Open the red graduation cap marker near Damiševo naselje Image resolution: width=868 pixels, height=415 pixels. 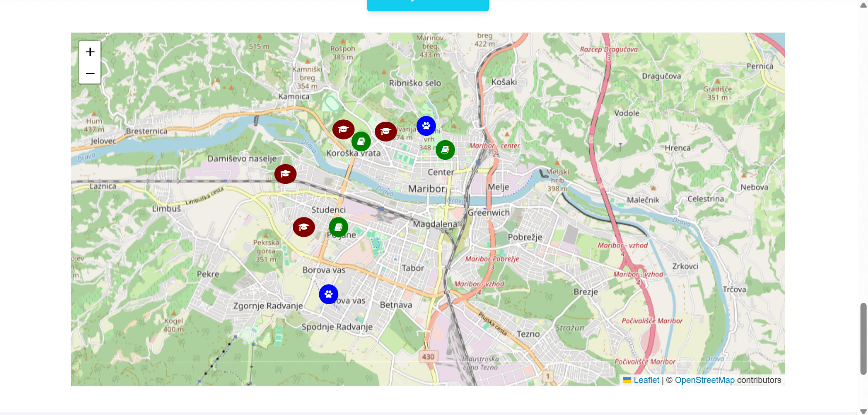(285, 174)
